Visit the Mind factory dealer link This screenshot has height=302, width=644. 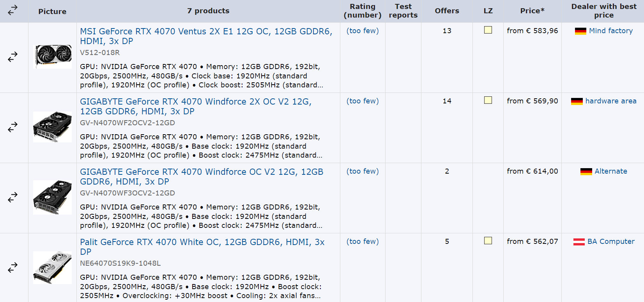tap(611, 31)
